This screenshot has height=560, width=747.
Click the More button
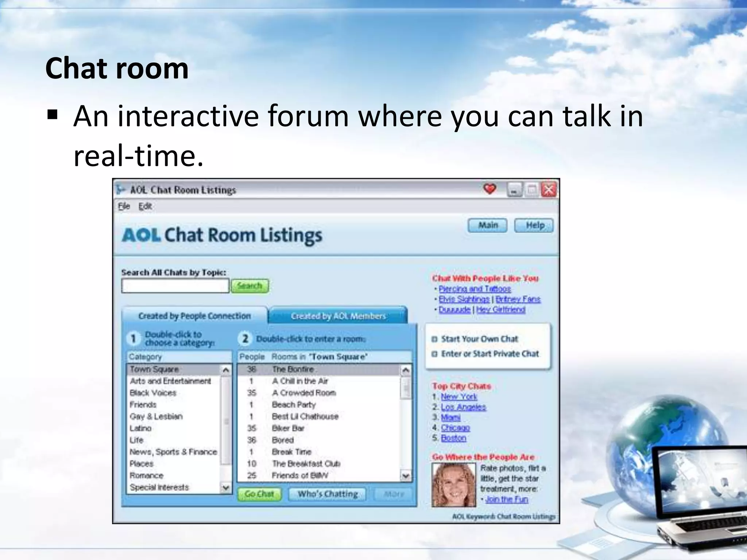click(x=394, y=494)
